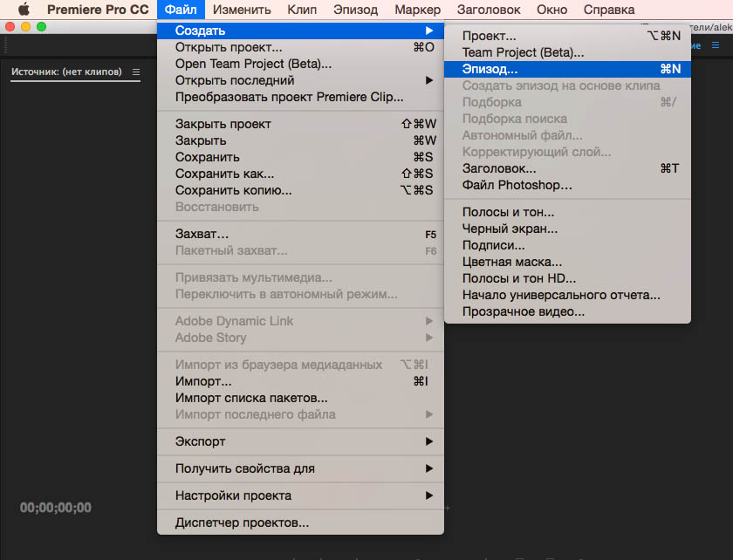Expand the Получить свойства для submenu
733x560 pixels.
300,468
